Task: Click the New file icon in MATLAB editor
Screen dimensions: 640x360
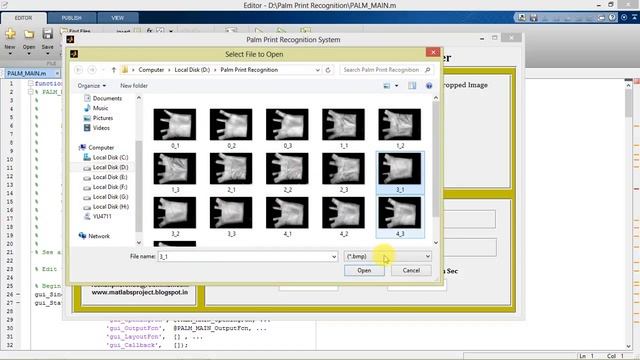Action: pos(10,34)
